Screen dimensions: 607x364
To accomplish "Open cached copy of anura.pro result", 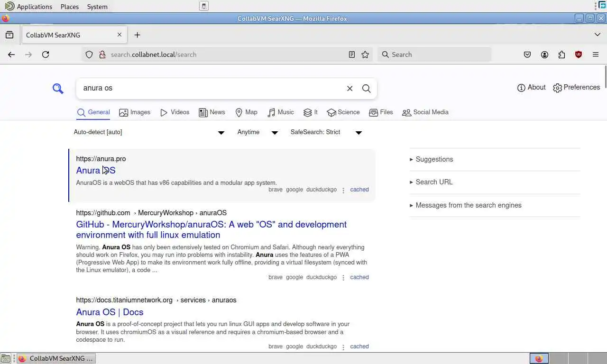I will coord(359,190).
